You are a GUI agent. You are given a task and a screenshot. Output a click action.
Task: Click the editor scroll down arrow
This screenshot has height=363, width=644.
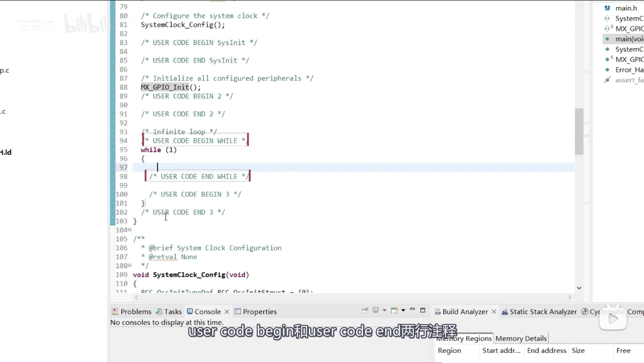pyautogui.click(x=579, y=288)
